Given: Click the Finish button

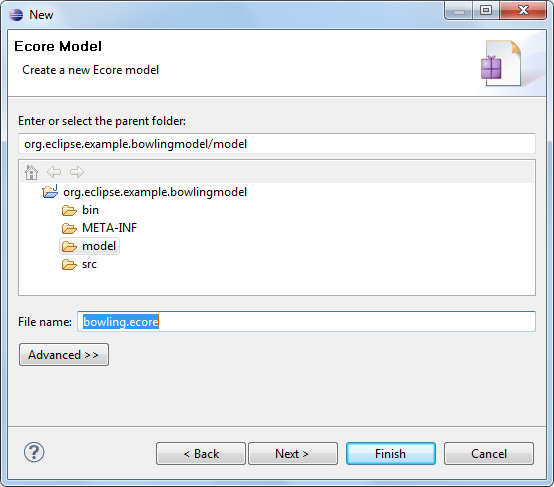Looking at the screenshot, I should pyautogui.click(x=391, y=453).
